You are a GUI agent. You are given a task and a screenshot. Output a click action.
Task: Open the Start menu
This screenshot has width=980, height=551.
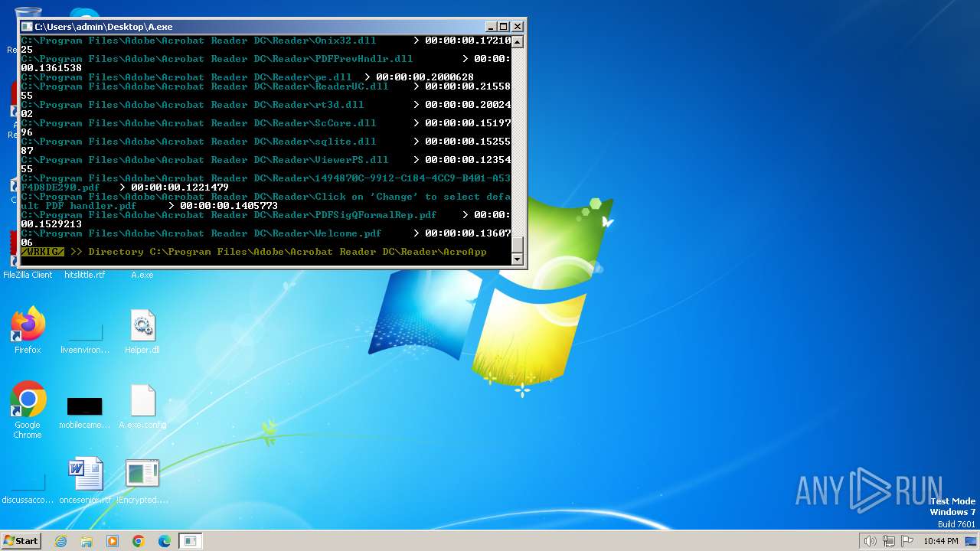coord(21,541)
